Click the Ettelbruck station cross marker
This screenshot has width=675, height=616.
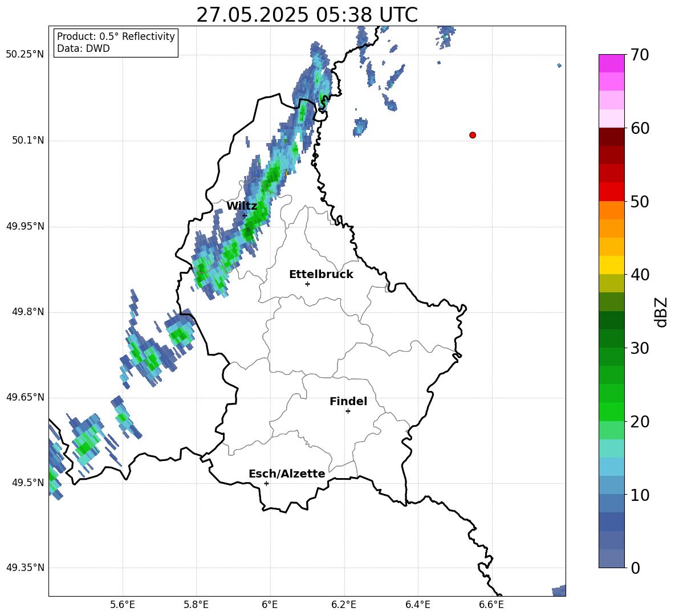coord(307,284)
